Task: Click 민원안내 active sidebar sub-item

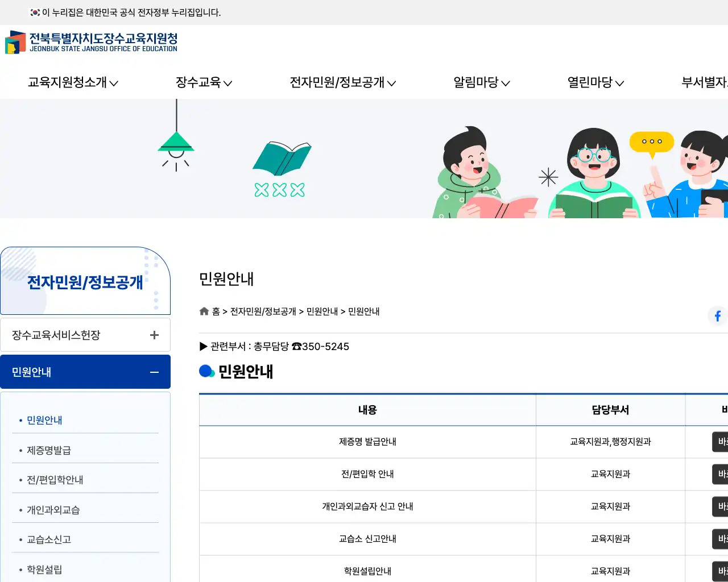Action: 44,420
